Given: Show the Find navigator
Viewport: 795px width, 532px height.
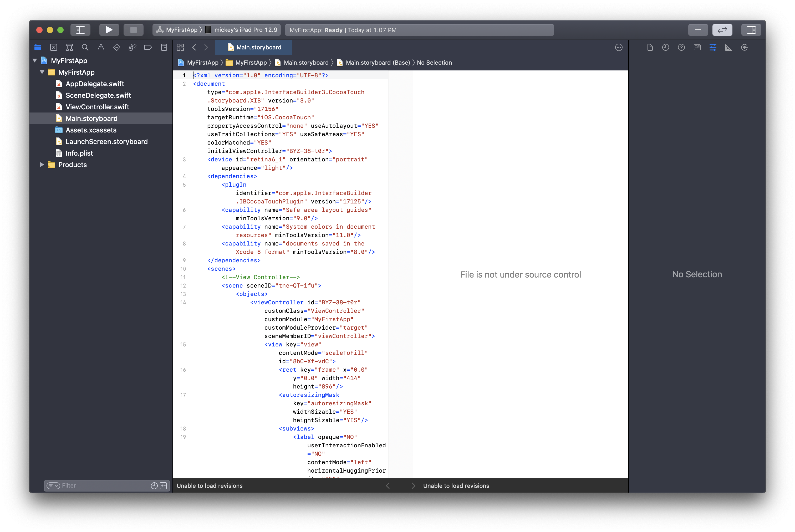Looking at the screenshot, I should pyautogui.click(x=85, y=48).
